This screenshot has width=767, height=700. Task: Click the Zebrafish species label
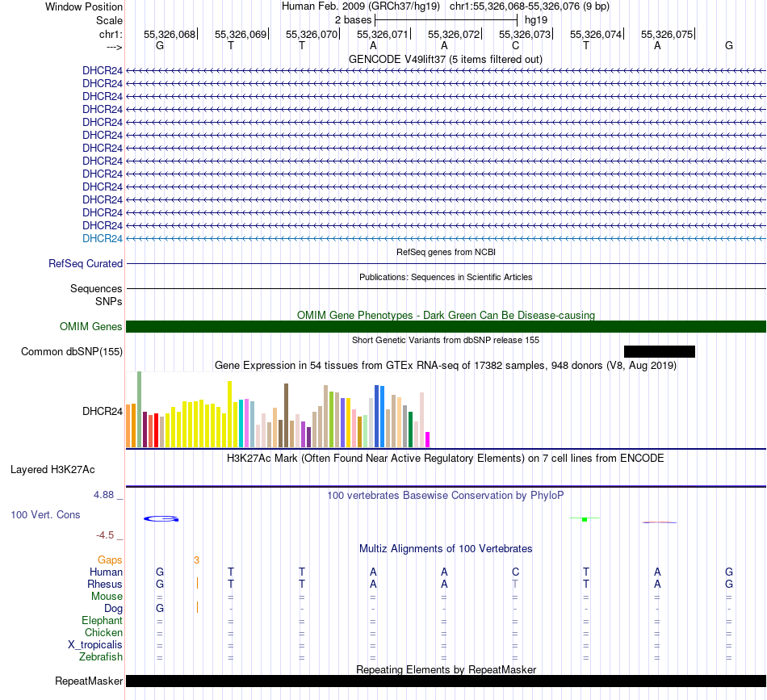[101, 656]
